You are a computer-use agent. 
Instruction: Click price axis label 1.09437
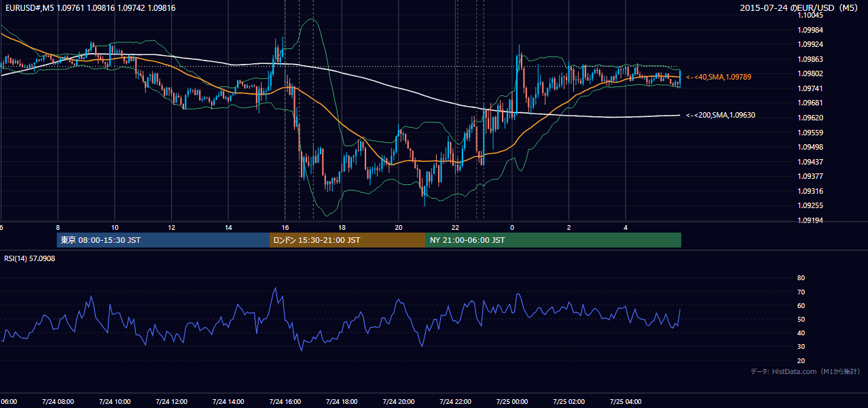(810, 162)
